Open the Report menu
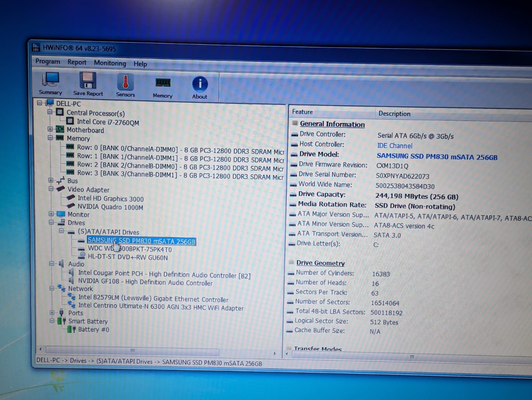 pyautogui.click(x=77, y=62)
